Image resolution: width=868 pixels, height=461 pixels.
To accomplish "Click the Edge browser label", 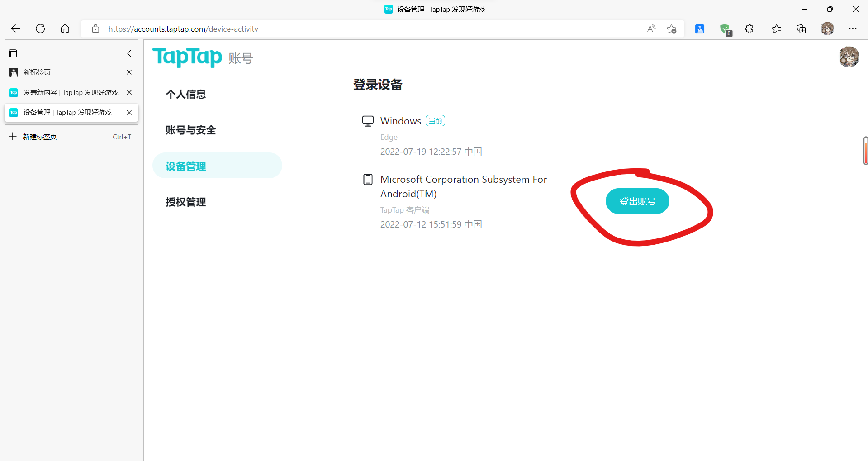I will 389,137.
